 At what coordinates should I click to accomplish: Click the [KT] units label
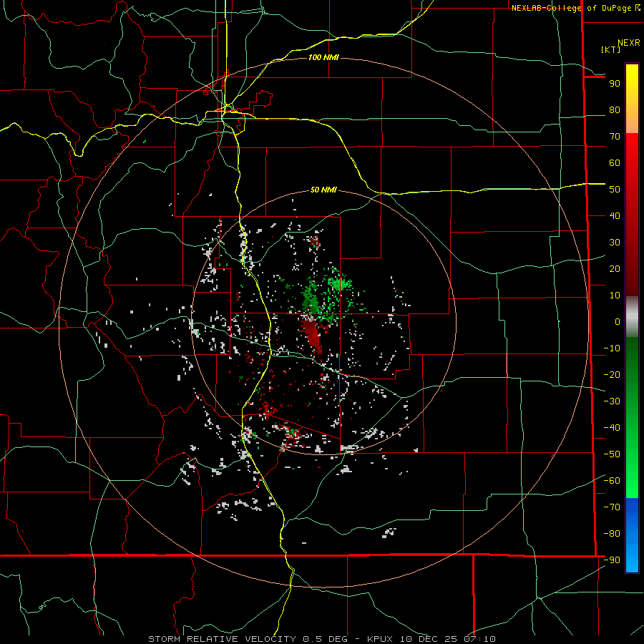611,49
